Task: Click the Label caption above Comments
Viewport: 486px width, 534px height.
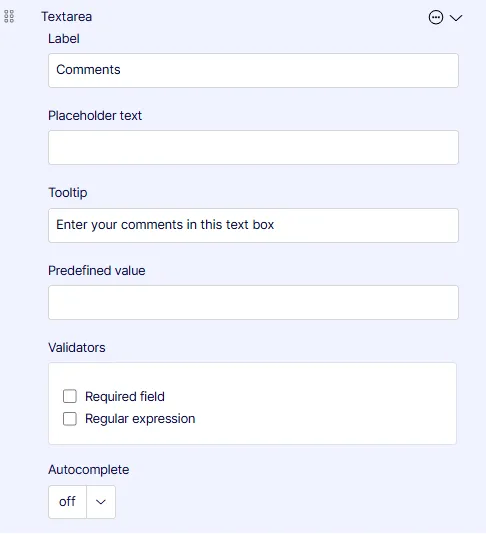Action: tap(64, 38)
